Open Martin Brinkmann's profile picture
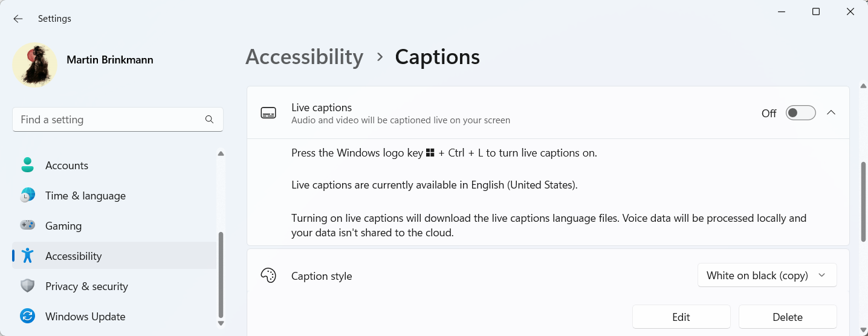This screenshot has height=336, width=868. click(x=35, y=64)
